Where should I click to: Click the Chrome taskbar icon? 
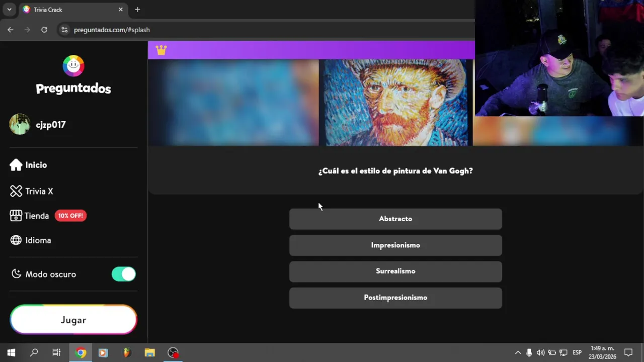tap(80, 352)
